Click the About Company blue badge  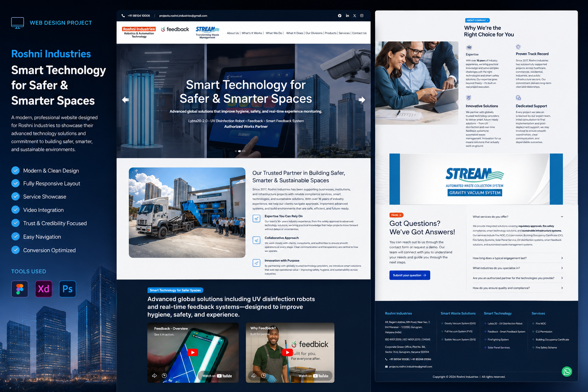click(477, 20)
